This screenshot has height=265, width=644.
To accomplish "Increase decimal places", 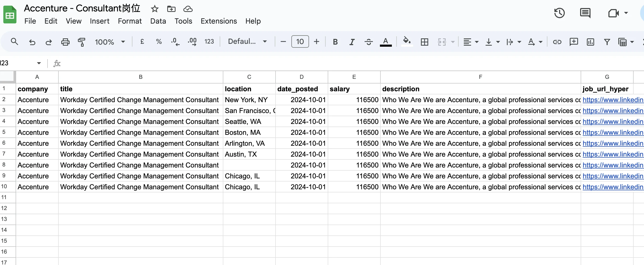I will [192, 41].
